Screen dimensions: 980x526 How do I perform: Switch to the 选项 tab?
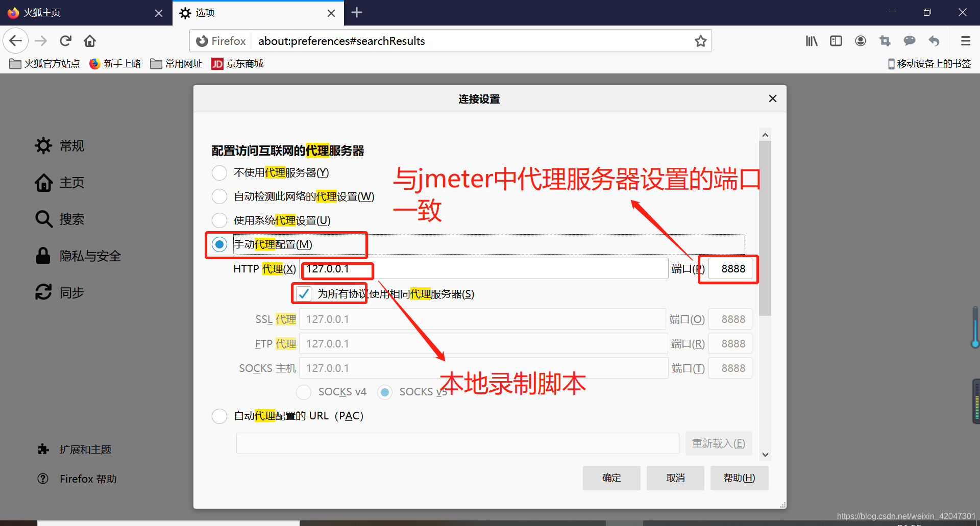click(x=258, y=13)
